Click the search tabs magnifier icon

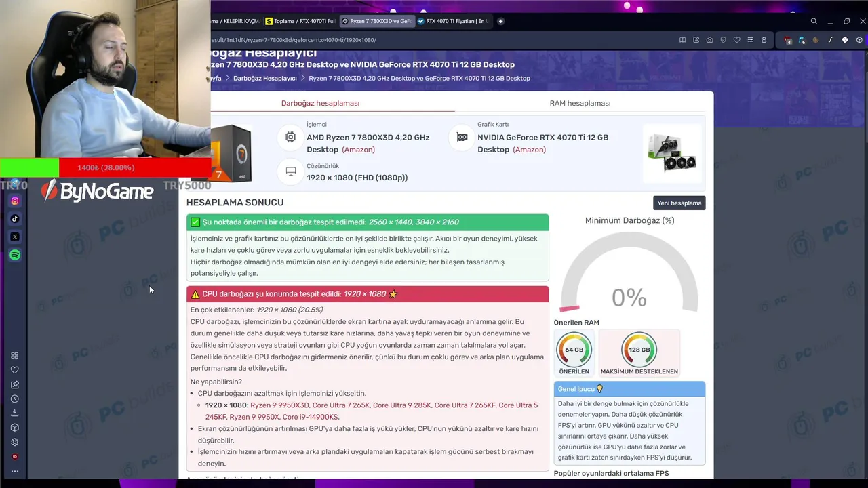[x=814, y=21]
